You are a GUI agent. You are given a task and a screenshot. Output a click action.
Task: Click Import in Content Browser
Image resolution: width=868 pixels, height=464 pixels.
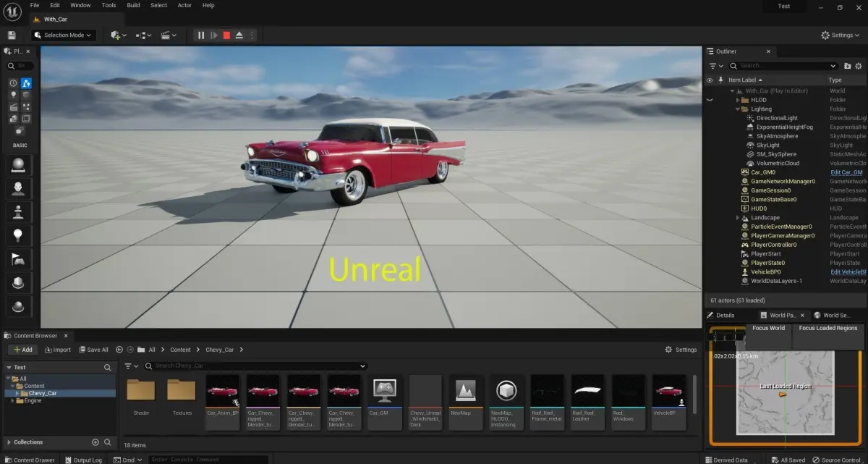[58, 350]
